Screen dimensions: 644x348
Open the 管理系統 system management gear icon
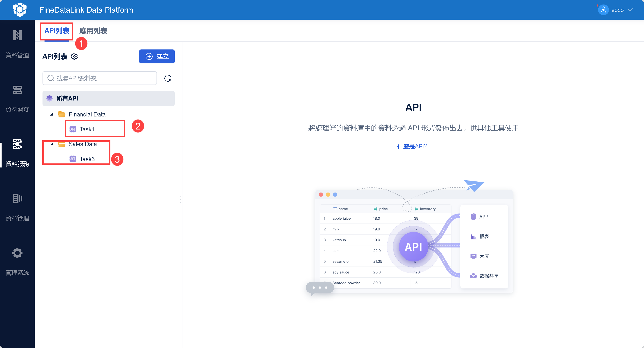tap(17, 253)
